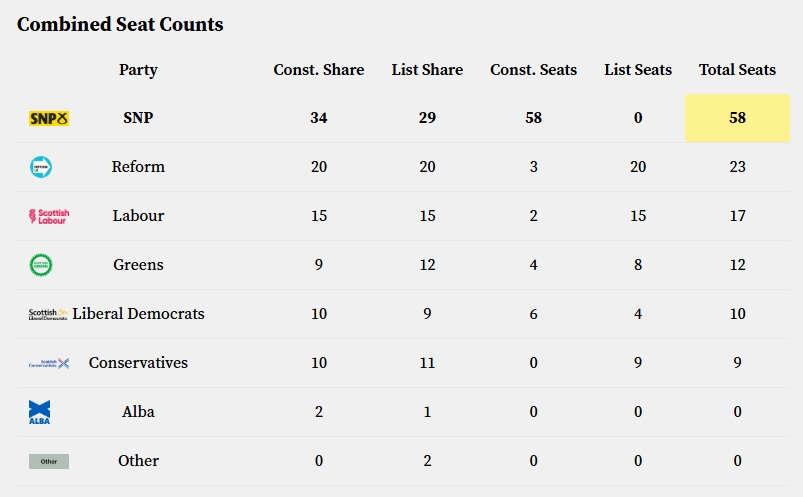Screen dimensions: 803x497
Task: Click the Const. Share column header
Action: click(319, 70)
